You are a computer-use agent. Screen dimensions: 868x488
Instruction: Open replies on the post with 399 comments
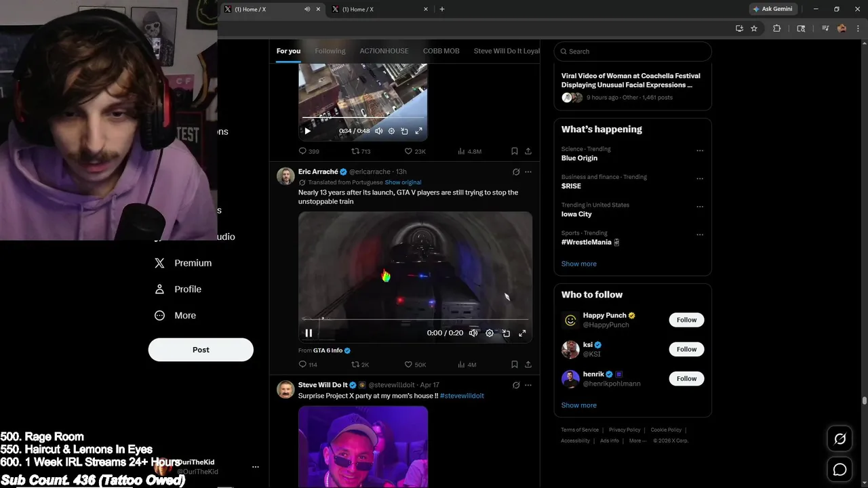click(x=309, y=151)
